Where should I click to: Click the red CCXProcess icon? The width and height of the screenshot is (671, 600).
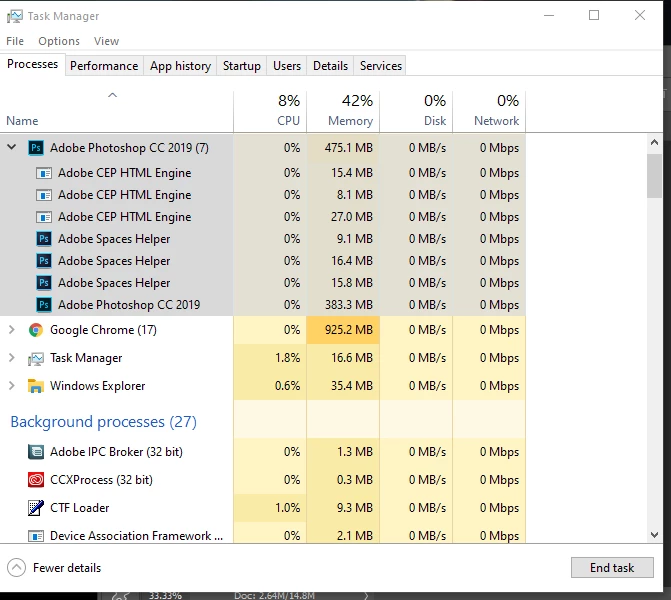[36, 480]
